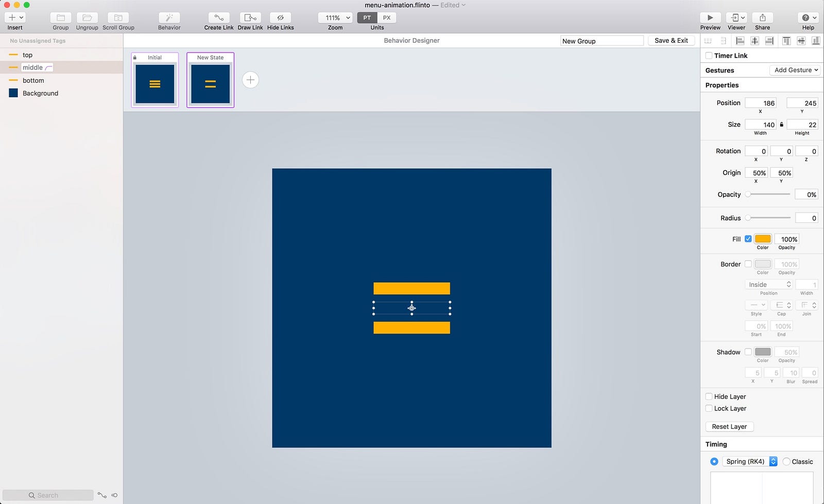Activate the Draw Link tool
The width and height of the screenshot is (824, 504).
[250, 18]
